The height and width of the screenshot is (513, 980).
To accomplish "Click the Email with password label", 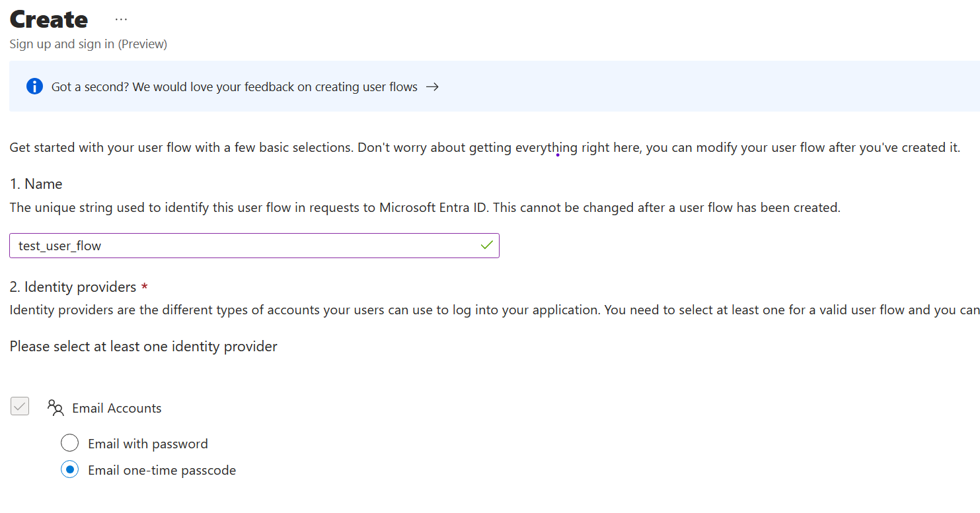I will coord(148,444).
